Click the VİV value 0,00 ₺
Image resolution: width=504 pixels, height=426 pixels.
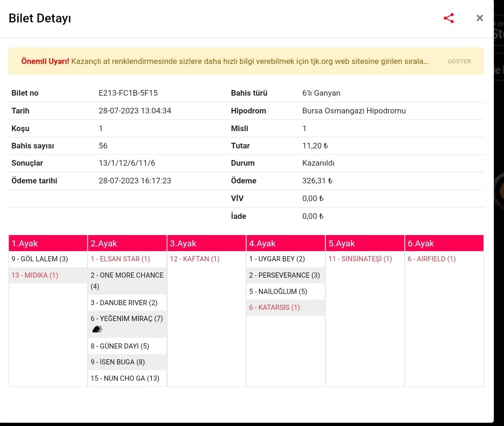tap(312, 199)
